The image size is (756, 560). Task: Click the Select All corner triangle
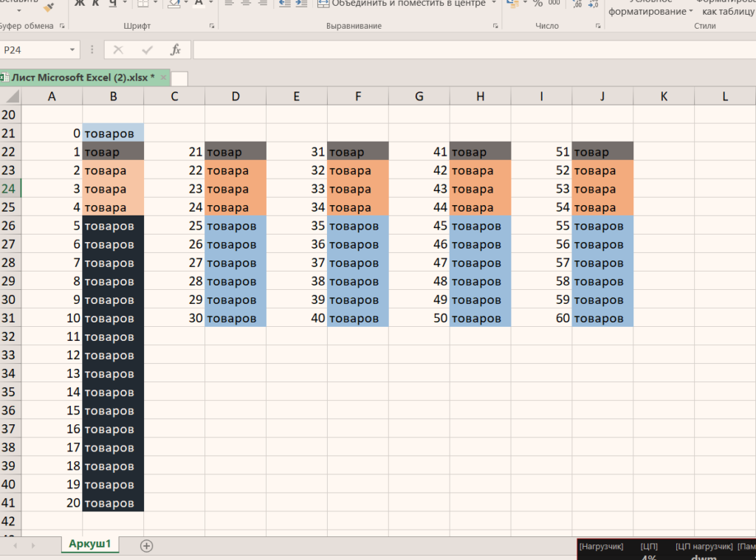click(12, 97)
